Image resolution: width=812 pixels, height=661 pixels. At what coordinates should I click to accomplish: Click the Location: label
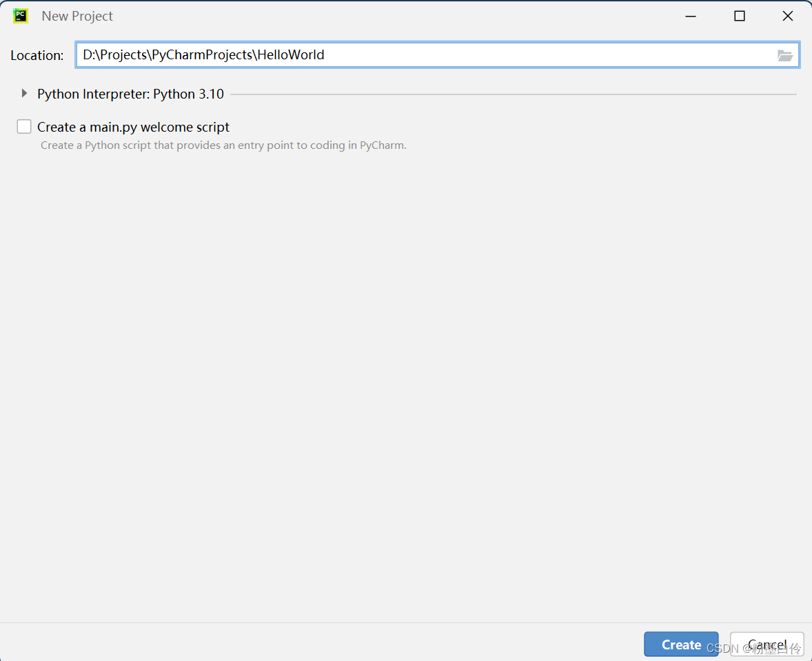37,55
